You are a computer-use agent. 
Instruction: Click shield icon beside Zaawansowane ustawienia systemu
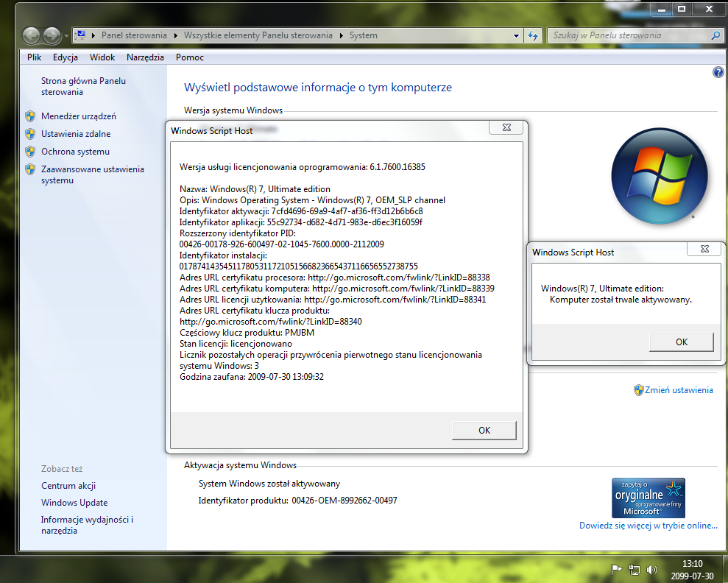pyautogui.click(x=30, y=169)
